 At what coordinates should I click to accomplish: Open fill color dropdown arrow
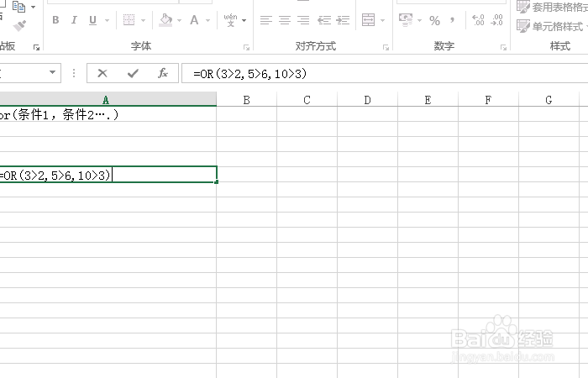(179, 20)
